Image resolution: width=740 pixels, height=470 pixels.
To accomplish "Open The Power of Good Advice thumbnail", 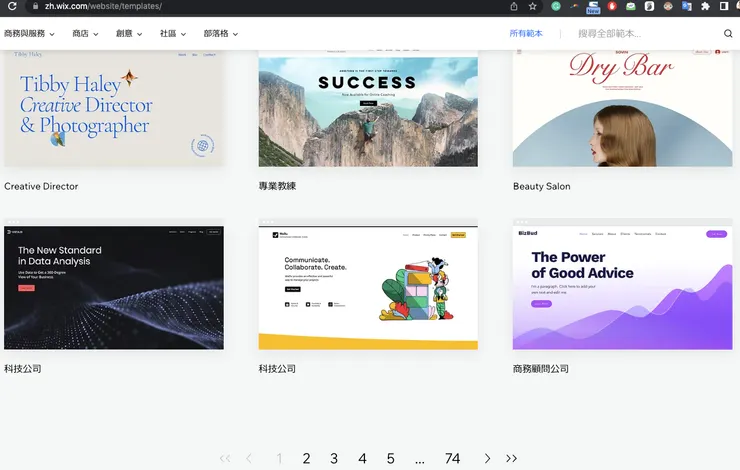I will [x=622, y=285].
